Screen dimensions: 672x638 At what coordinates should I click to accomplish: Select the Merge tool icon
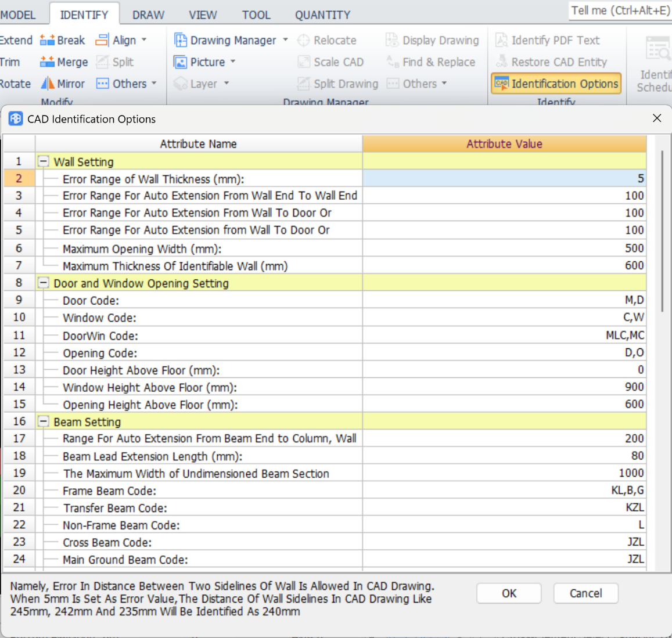click(x=47, y=62)
